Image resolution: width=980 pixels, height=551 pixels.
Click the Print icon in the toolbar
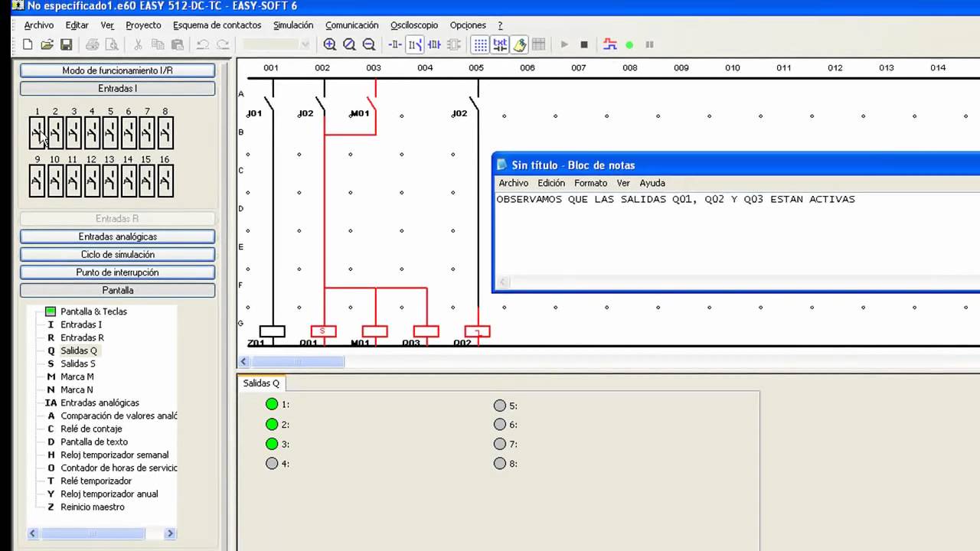tap(93, 44)
